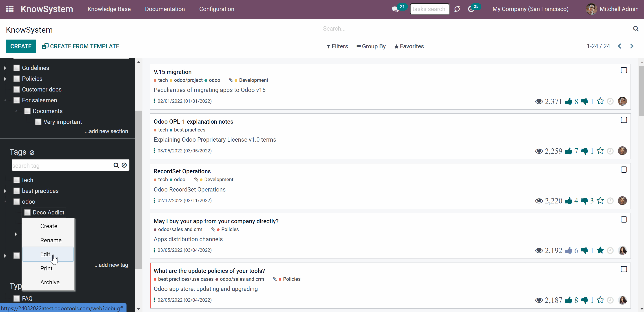Select the V.15 migration article checkbox
The width and height of the screenshot is (644, 312).
click(x=624, y=70)
